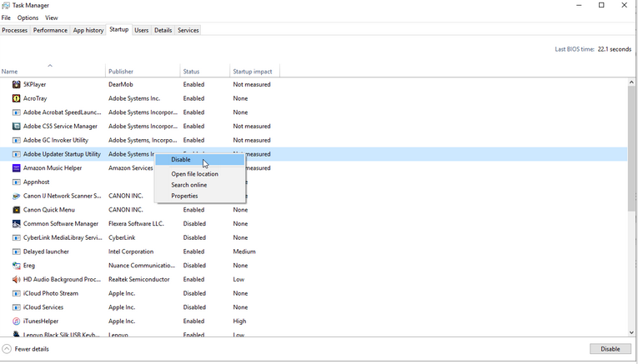Collapse view with Fewer details chevron
This screenshot has height=364, width=638.
tap(7, 349)
